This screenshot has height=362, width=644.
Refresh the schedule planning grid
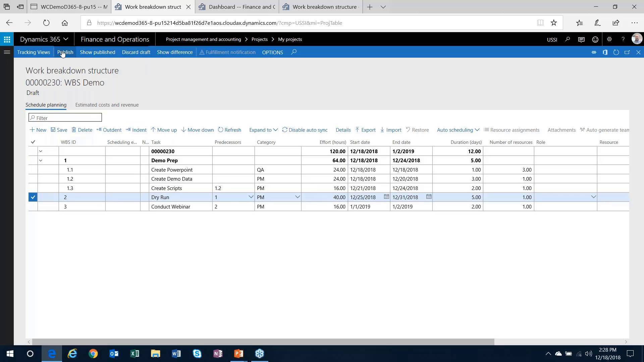(x=230, y=130)
